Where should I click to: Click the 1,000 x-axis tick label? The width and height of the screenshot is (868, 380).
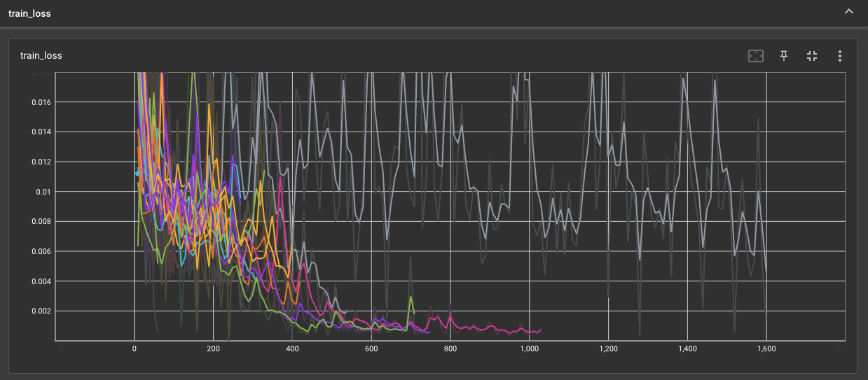click(x=529, y=349)
